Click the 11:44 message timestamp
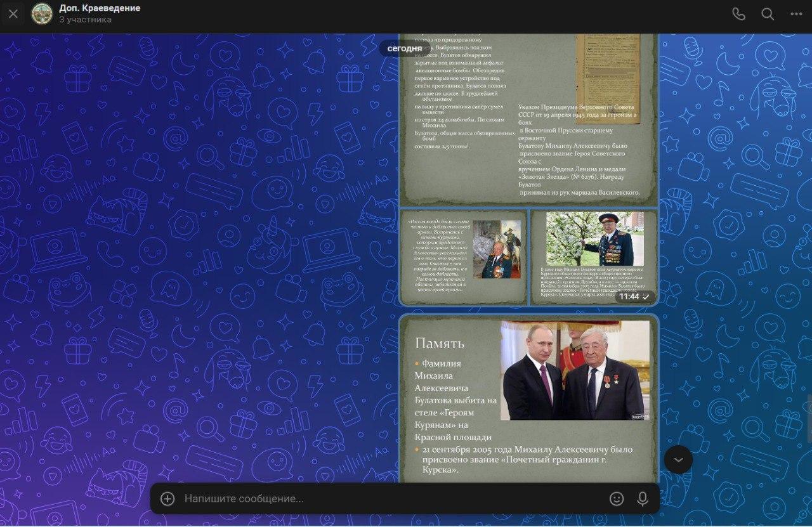This screenshot has width=812, height=527. [x=629, y=296]
